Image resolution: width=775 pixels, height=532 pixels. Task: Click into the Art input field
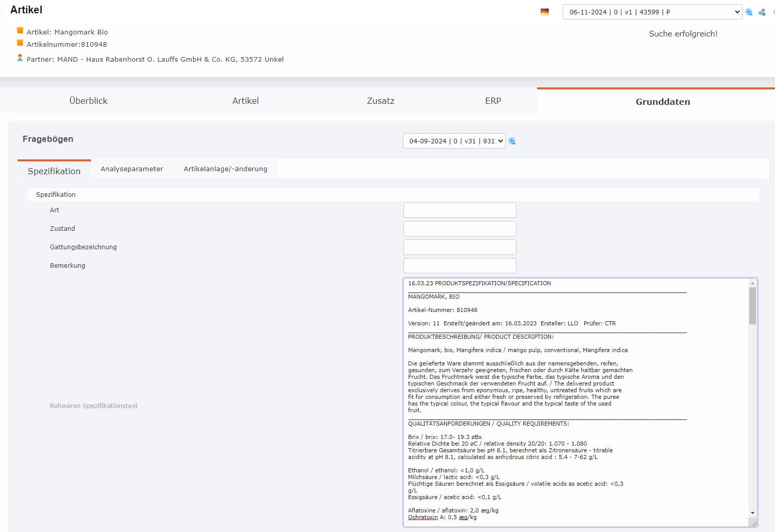point(459,210)
